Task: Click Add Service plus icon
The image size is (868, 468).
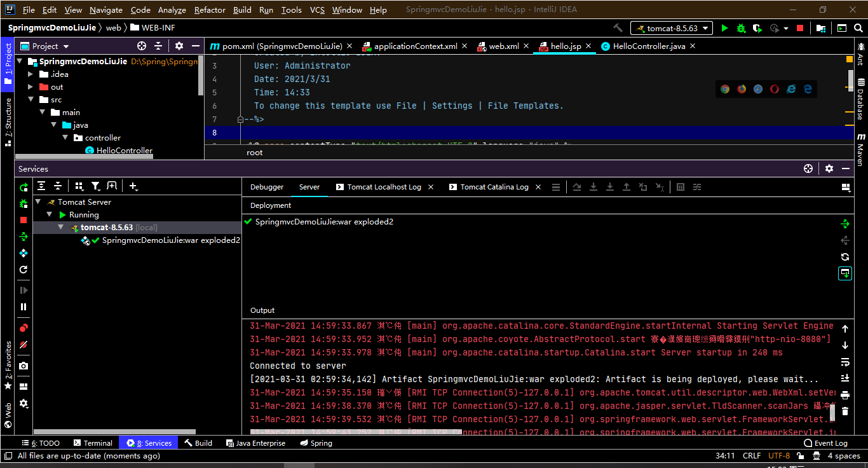Action: pos(133,186)
